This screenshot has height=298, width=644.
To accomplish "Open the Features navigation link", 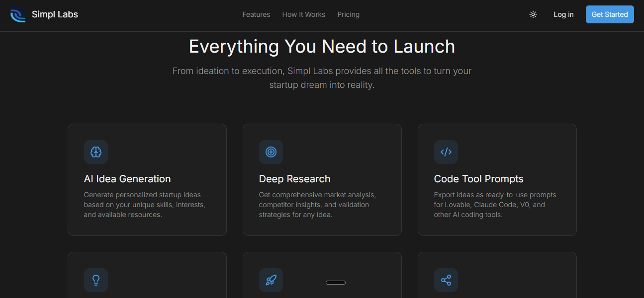I will (x=256, y=14).
